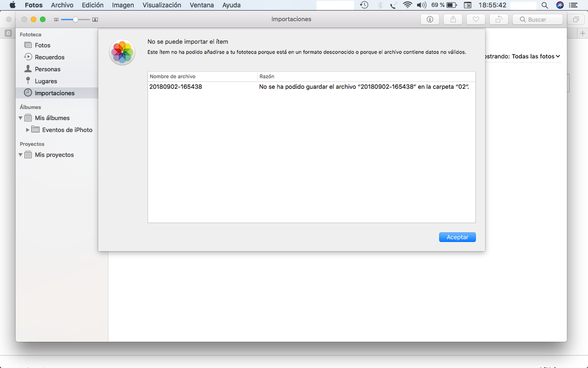Open Personas in the sidebar
The width and height of the screenshot is (588, 368).
(48, 69)
